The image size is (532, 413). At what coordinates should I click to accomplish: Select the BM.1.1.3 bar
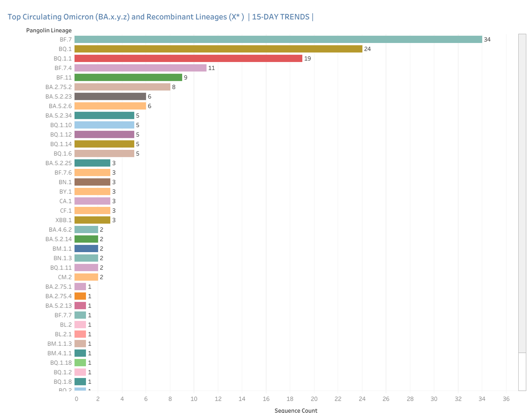80,344
